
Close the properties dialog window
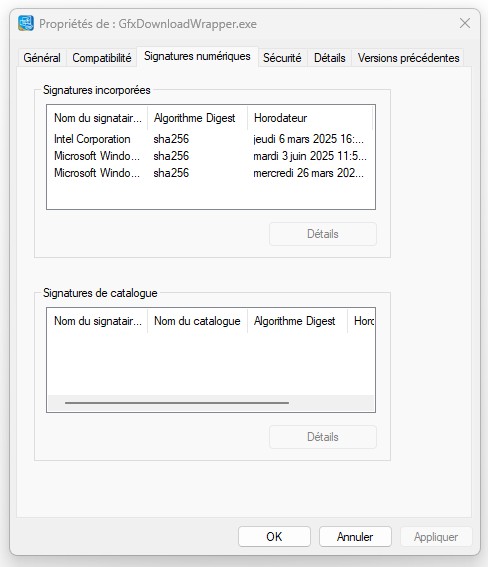coord(465,24)
